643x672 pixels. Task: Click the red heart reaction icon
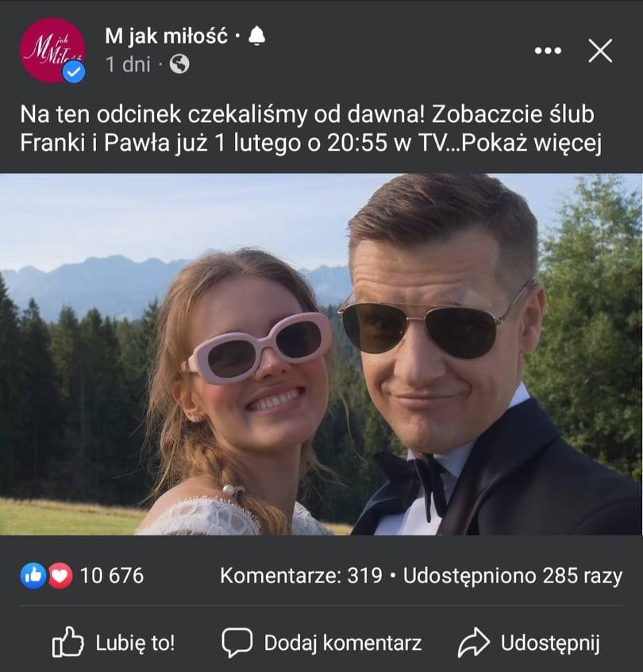pyautogui.click(x=60, y=575)
